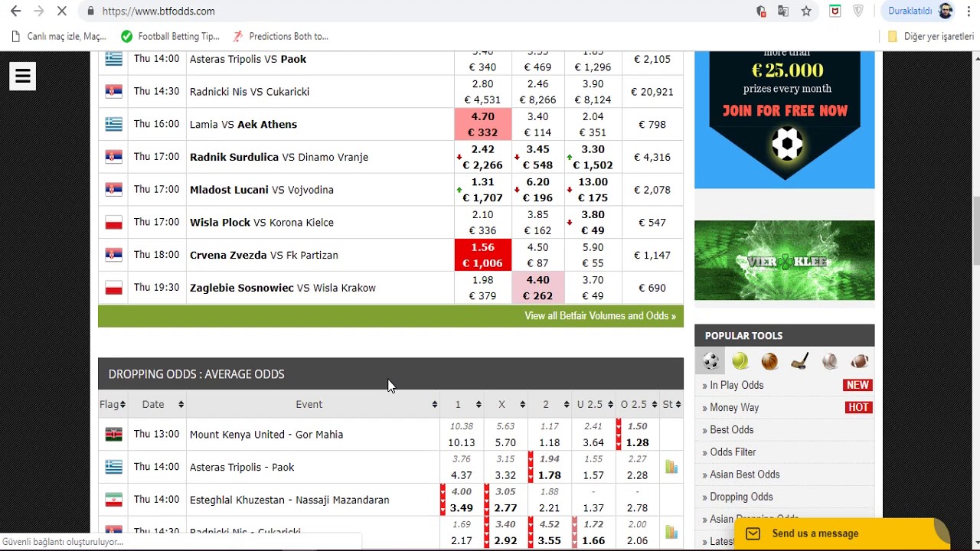The image size is (980, 551).
Task: Open the Chrome three-dot menu
Action: pyautogui.click(x=969, y=11)
